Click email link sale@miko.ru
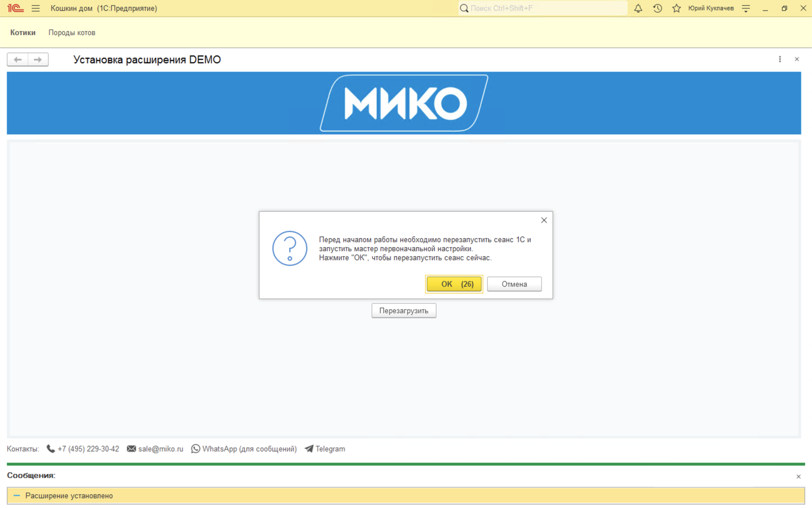The width and height of the screenshot is (812, 508). [x=161, y=449]
